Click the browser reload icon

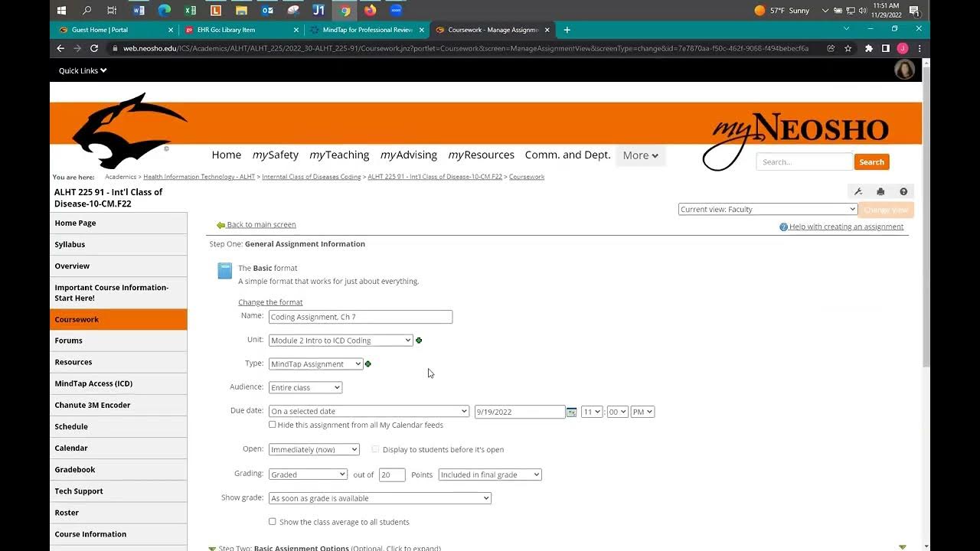coord(94,48)
